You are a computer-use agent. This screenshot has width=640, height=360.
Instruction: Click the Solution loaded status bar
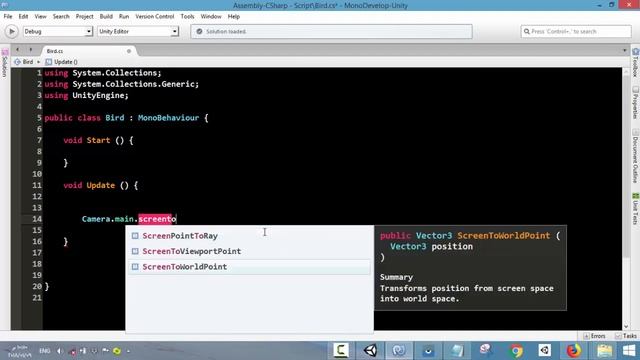click(331, 31)
